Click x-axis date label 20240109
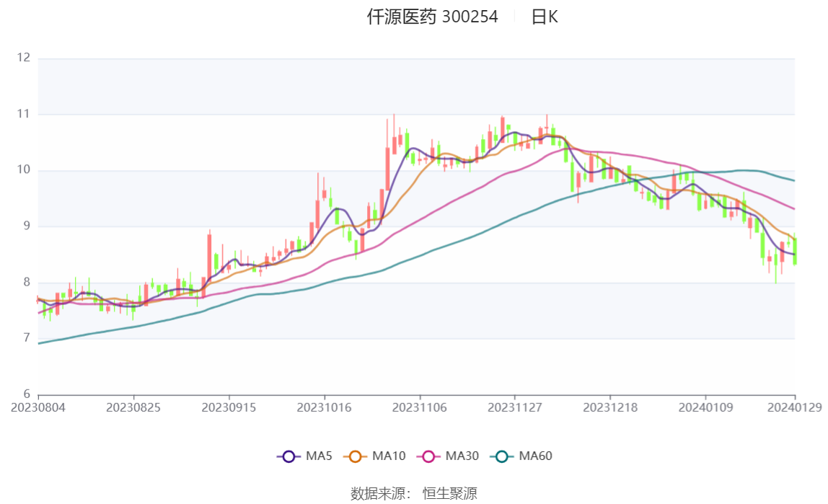This screenshot has height=504, width=828. pyautogui.click(x=705, y=407)
